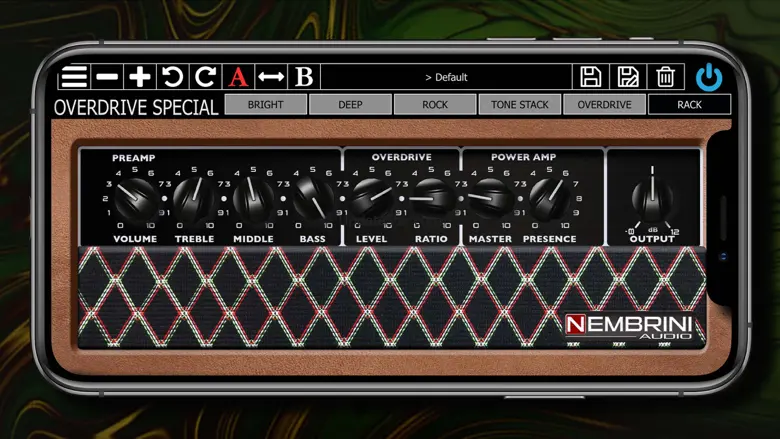Click the TREBLE knob
Image resolution: width=780 pixels, height=439 pixels.
pyautogui.click(x=194, y=199)
